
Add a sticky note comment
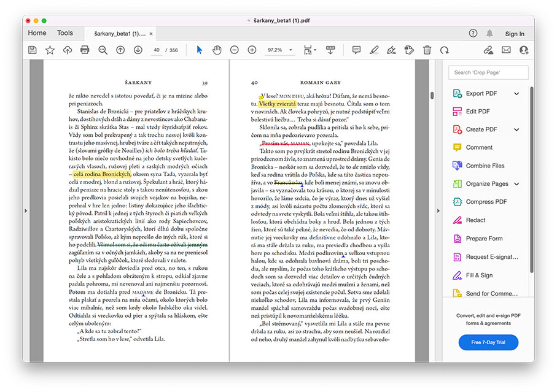(x=356, y=50)
